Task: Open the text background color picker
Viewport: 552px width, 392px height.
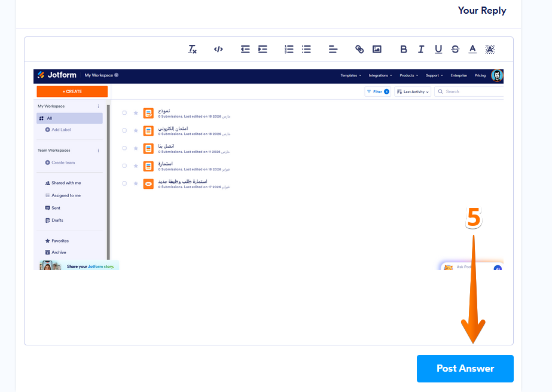Action: [490, 49]
